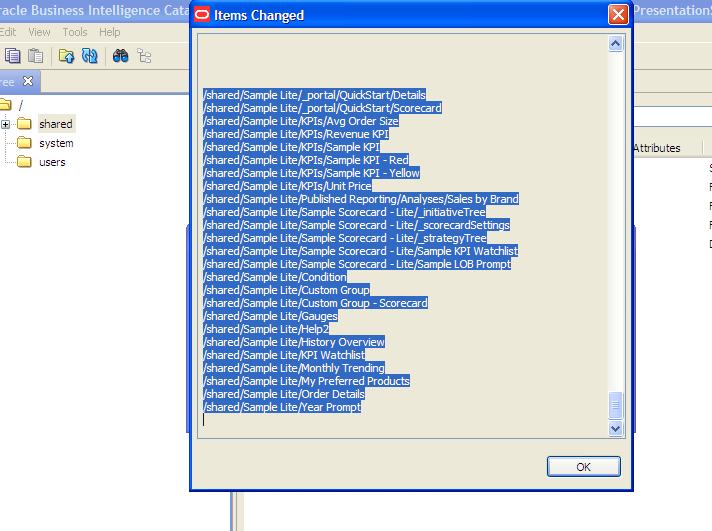The height and width of the screenshot is (531, 712).
Task: Click the tree view toolbar icon
Action: pos(144,56)
